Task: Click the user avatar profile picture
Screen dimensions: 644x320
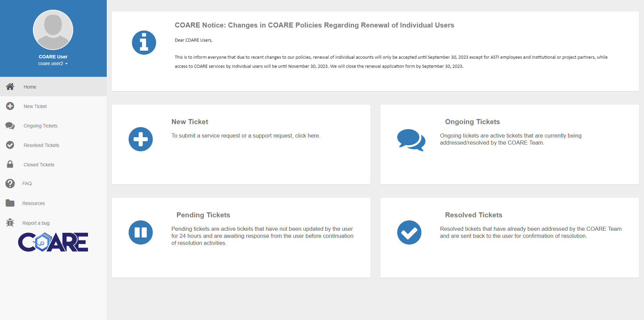Action: [53, 30]
